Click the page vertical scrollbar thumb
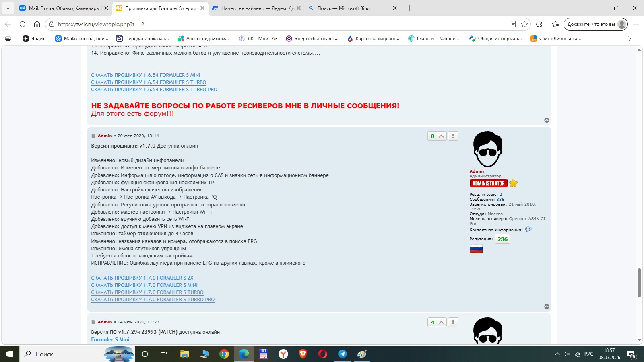 pyautogui.click(x=639, y=283)
